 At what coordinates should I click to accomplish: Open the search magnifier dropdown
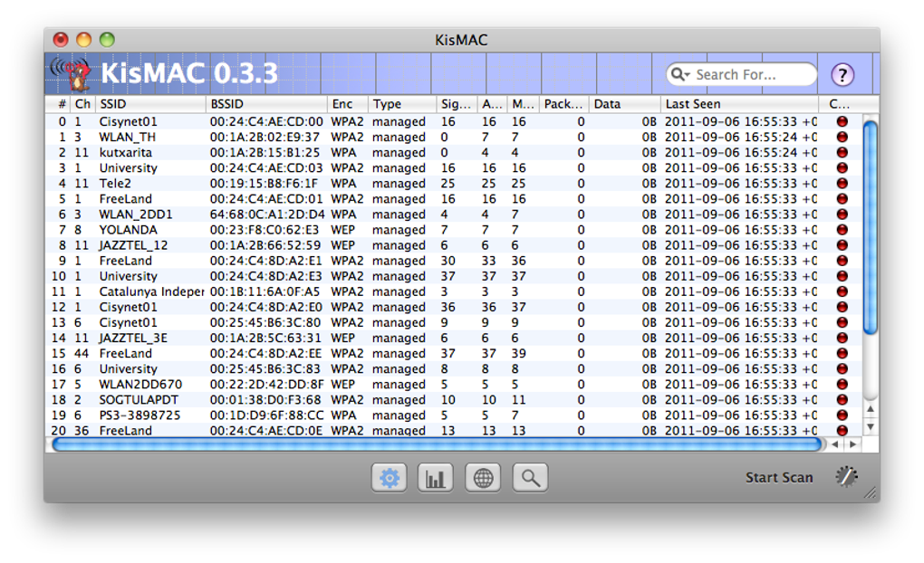(680, 75)
